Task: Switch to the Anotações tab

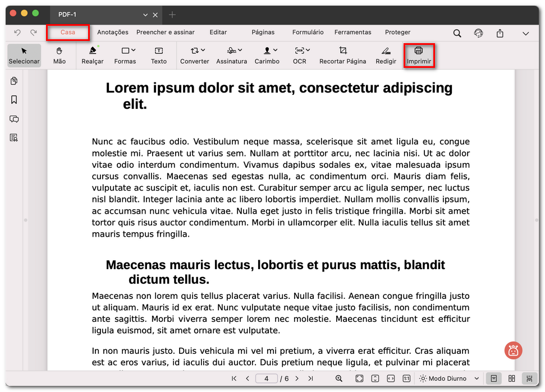Action: click(112, 33)
